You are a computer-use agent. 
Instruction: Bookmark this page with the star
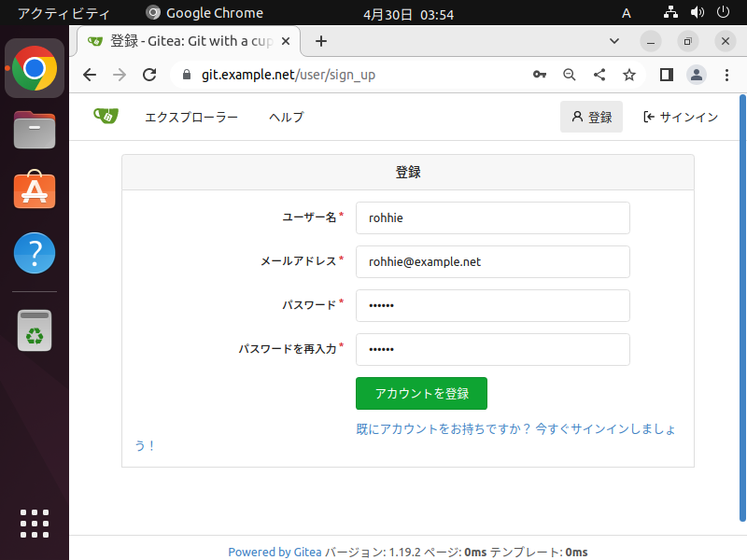629,75
